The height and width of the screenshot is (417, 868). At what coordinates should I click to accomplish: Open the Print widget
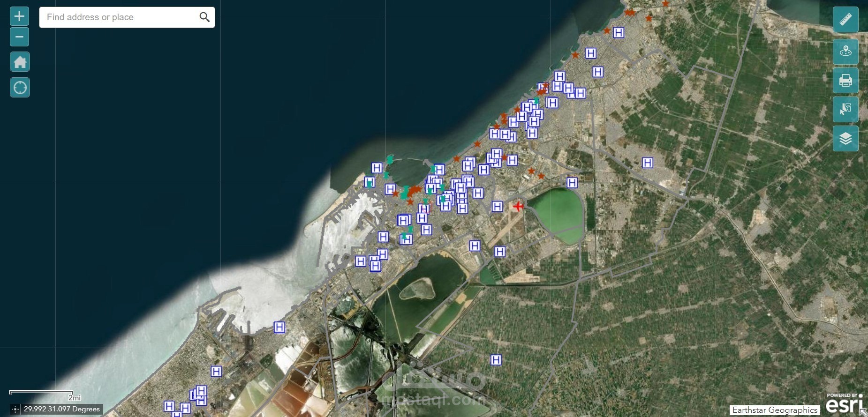click(x=845, y=80)
